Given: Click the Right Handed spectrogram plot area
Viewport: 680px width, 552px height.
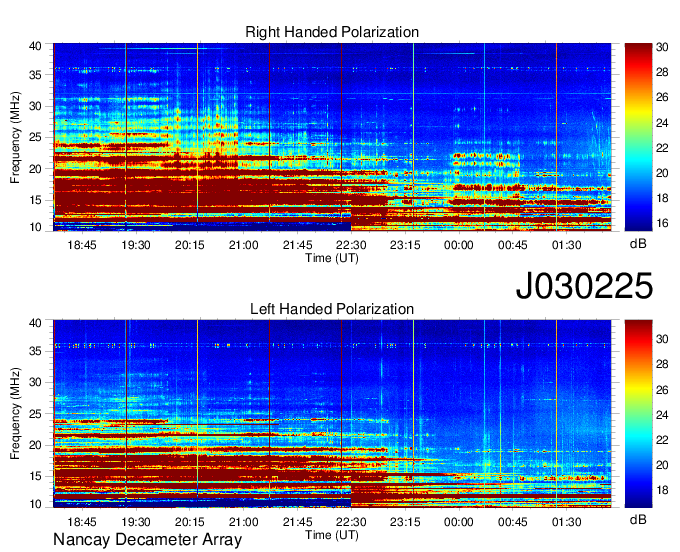Looking at the screenshot, I should pos(332,137).
